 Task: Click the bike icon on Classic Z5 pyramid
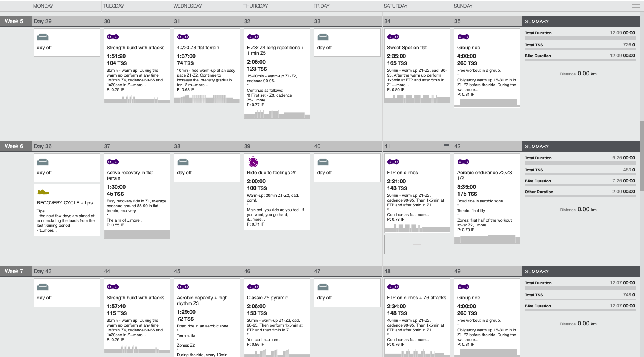[253, 287]
